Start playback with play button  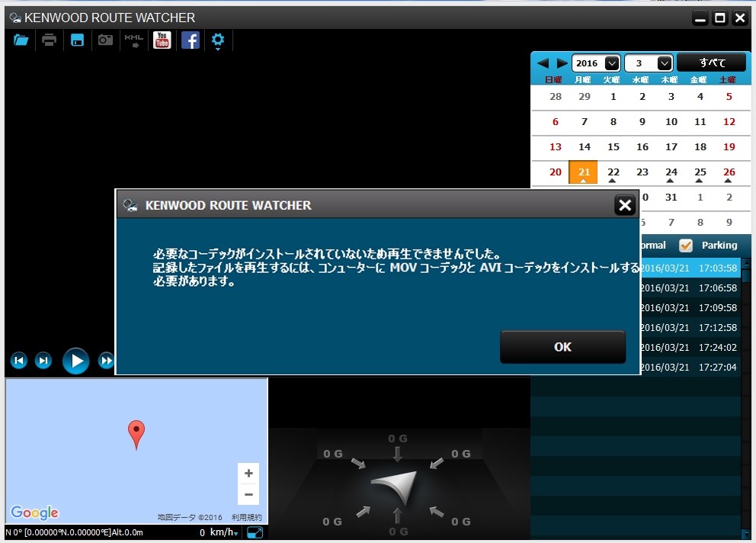75,361
